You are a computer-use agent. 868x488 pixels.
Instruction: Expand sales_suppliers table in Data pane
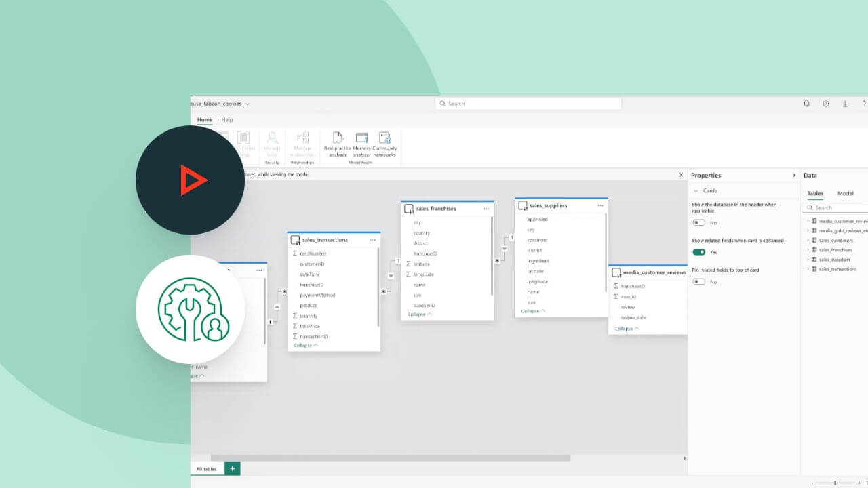pyautogui.click(x=808, y=260)
